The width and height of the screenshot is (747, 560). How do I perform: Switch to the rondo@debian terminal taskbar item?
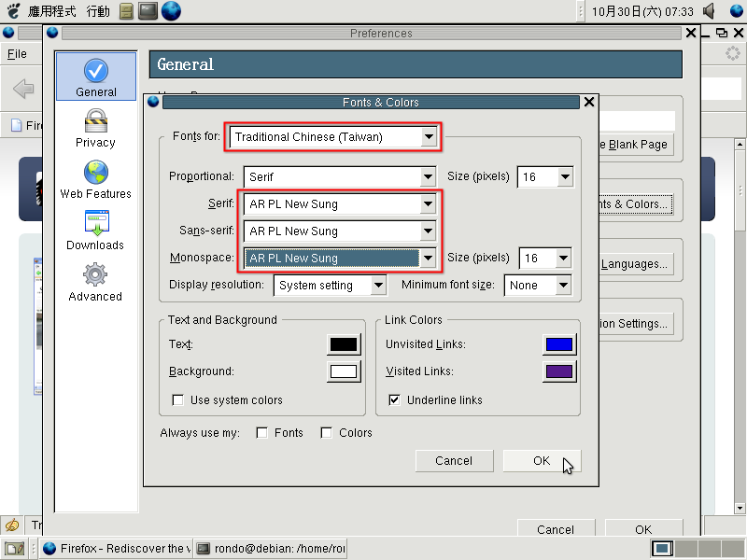click(x=271, y=549)
